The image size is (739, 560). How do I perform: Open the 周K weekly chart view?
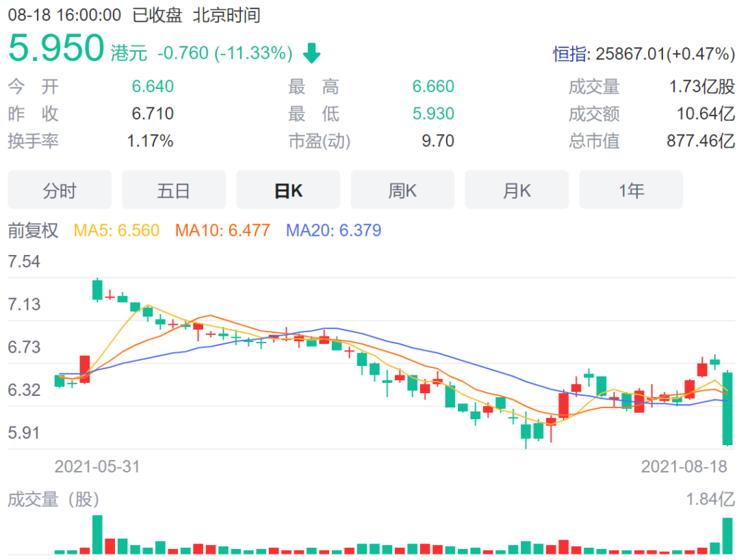pos(402,190)
